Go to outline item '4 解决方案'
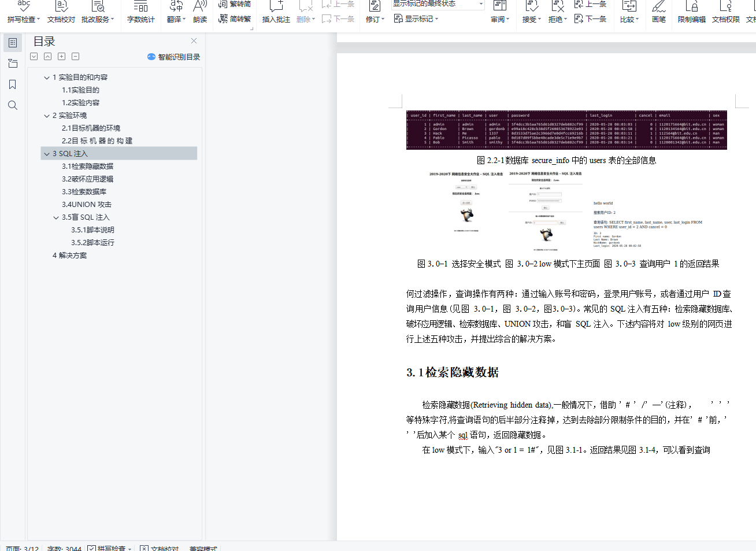The image size is (756, 551). point(69,256)
